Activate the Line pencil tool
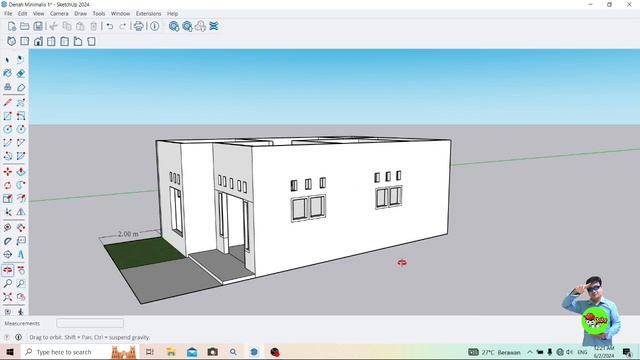Viewport: 640px width, 360px height. click(7, 102)
